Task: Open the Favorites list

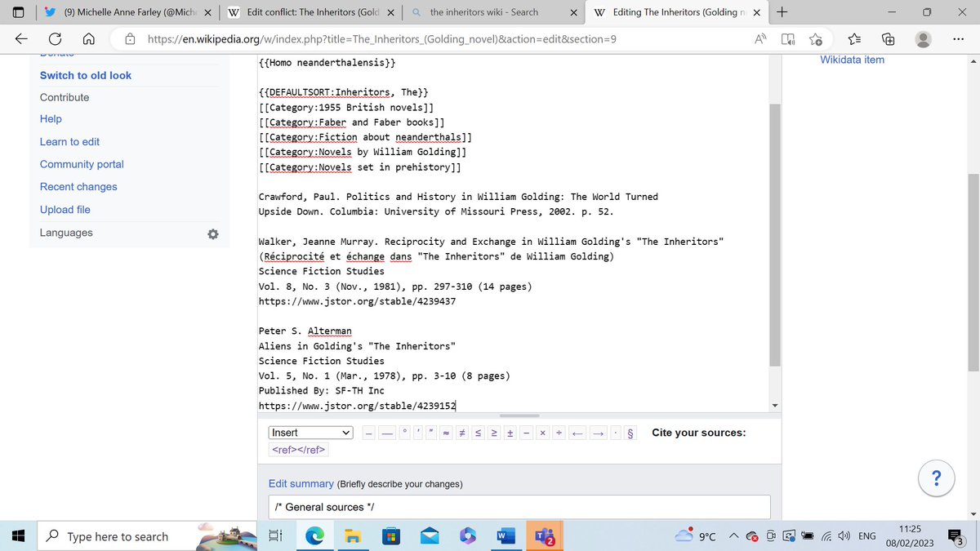Action: coord(856,39)
